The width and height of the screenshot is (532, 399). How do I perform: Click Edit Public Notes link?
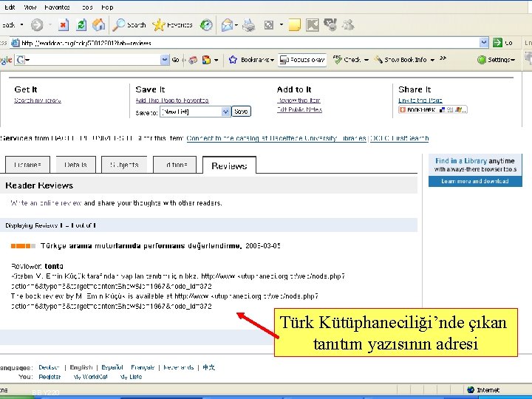click(x=299, y=109)
